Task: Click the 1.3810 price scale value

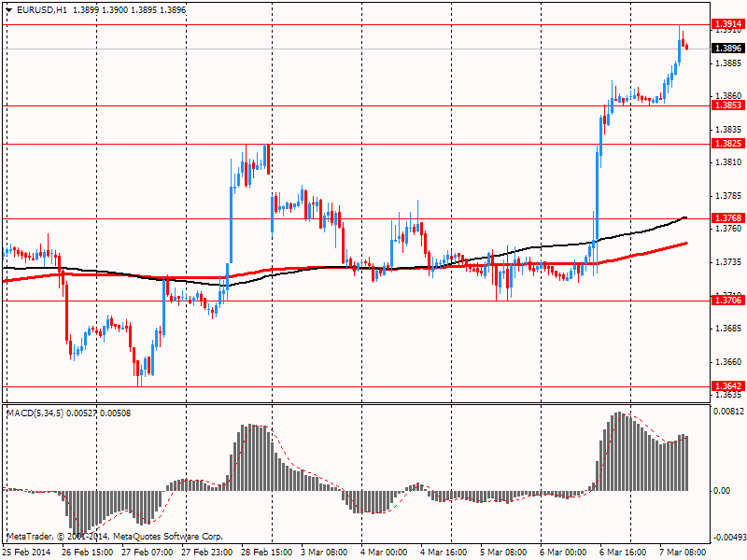Action: coord(729,162)
